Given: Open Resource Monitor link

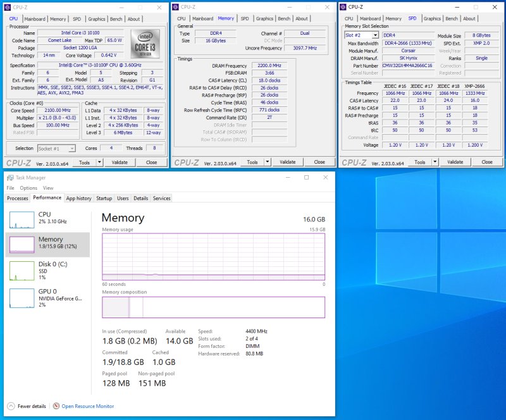Looking at the screenshot, I should click(87, 406).
